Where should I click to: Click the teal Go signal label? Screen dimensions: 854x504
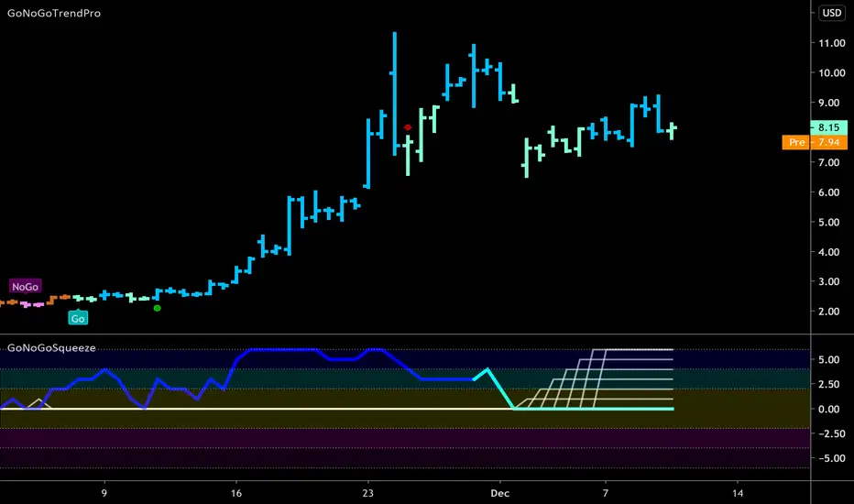[78, 318]
